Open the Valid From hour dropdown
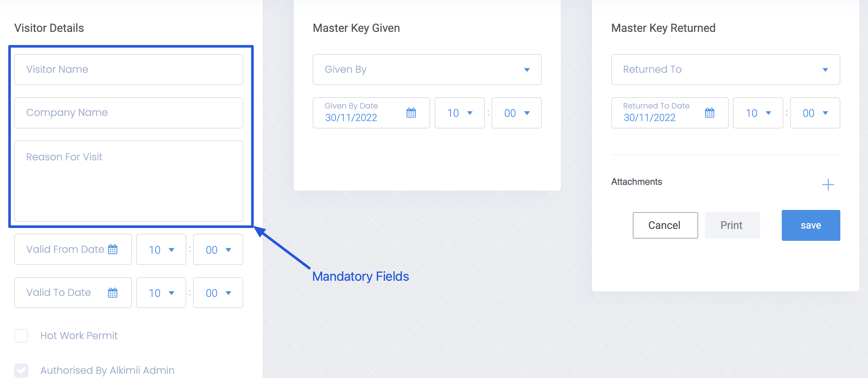868x378 pixels. (x=161, y=250)
